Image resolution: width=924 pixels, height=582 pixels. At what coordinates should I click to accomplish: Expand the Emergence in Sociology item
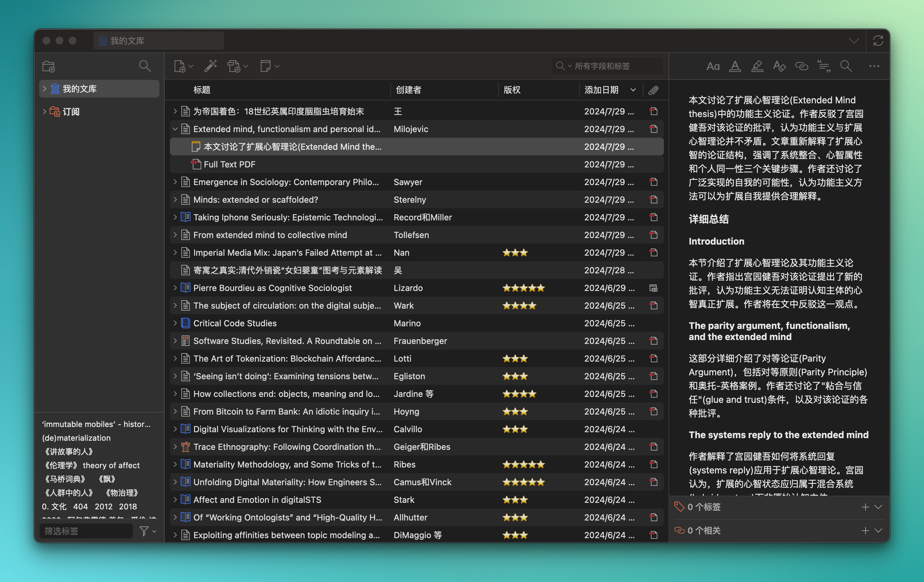coord(175,182)
